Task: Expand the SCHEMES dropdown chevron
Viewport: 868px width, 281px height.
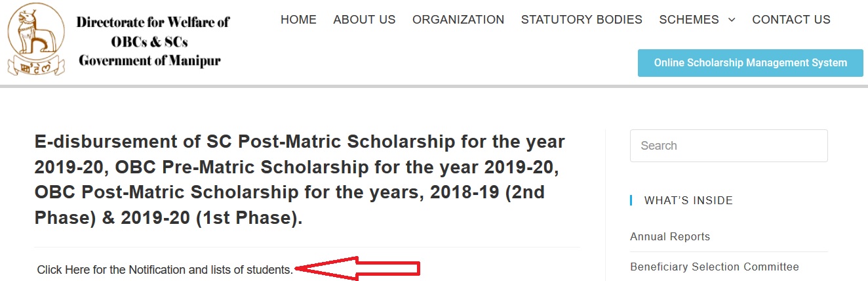Action: click(x=732, y=20)
